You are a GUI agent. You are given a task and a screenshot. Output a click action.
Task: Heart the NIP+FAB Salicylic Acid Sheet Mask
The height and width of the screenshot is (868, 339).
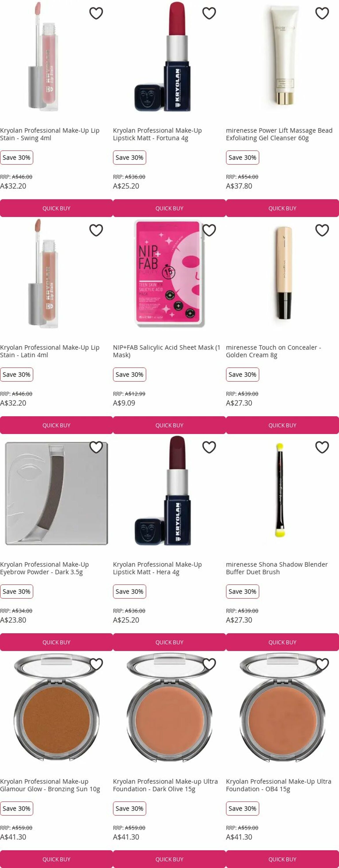tap(209, 231)
